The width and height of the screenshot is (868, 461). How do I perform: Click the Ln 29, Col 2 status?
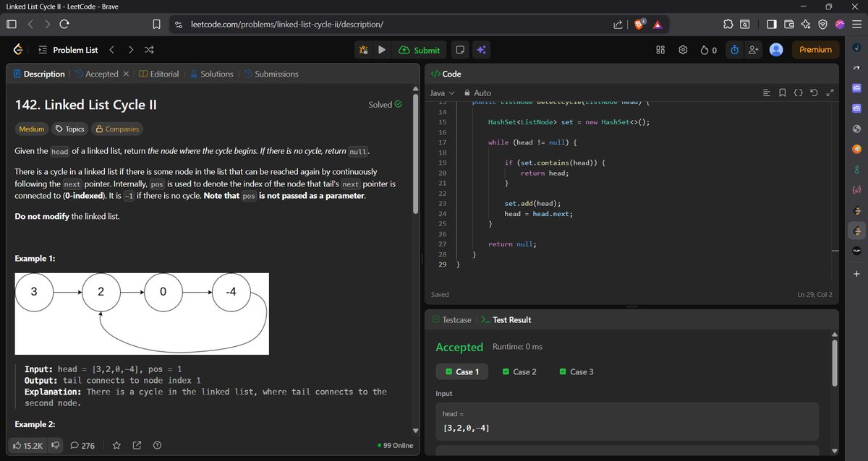[x=814, y=294]
